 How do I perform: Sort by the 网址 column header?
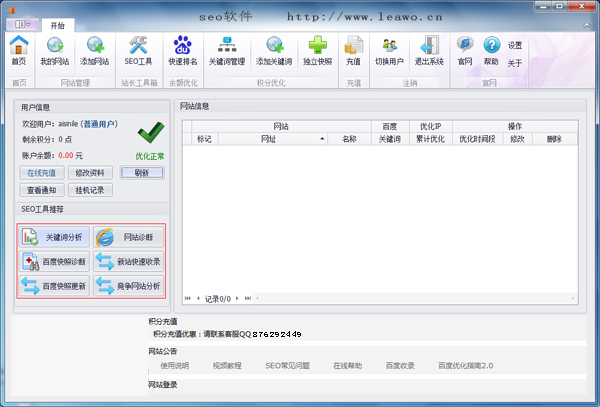tap(273, 139)
